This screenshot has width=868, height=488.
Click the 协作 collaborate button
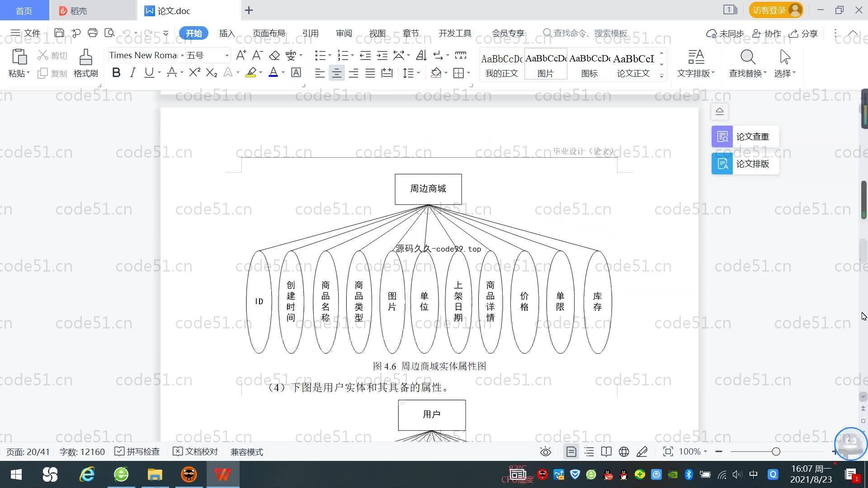pos(767,33)
